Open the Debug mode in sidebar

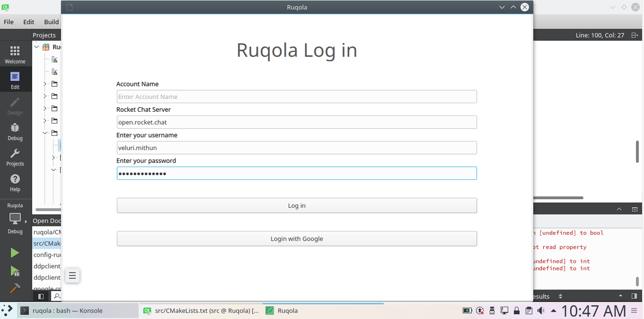pos(15,131)
